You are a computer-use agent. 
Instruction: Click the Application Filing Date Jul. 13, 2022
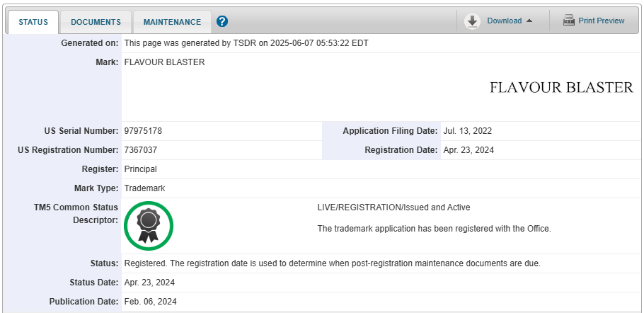(x=467, y=131)
